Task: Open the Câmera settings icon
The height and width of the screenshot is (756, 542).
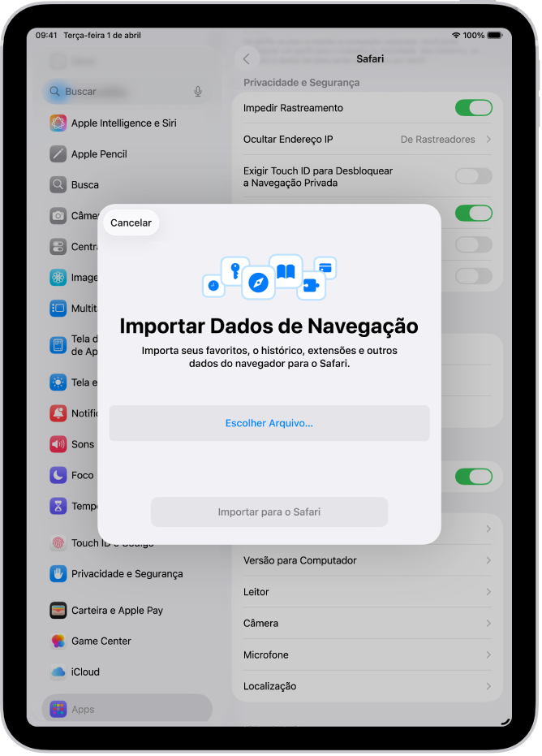Action: (58, 215)
